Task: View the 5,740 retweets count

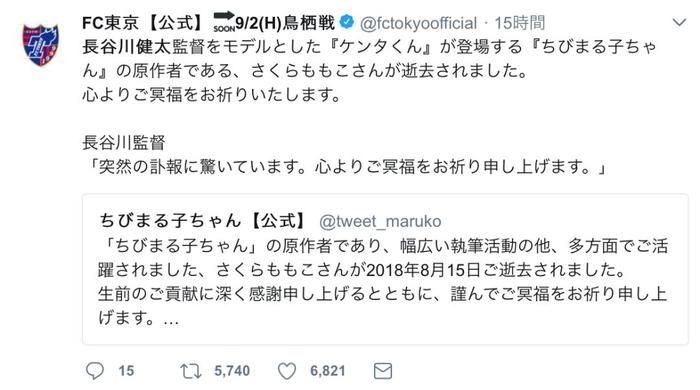Action: coord(232,371)
